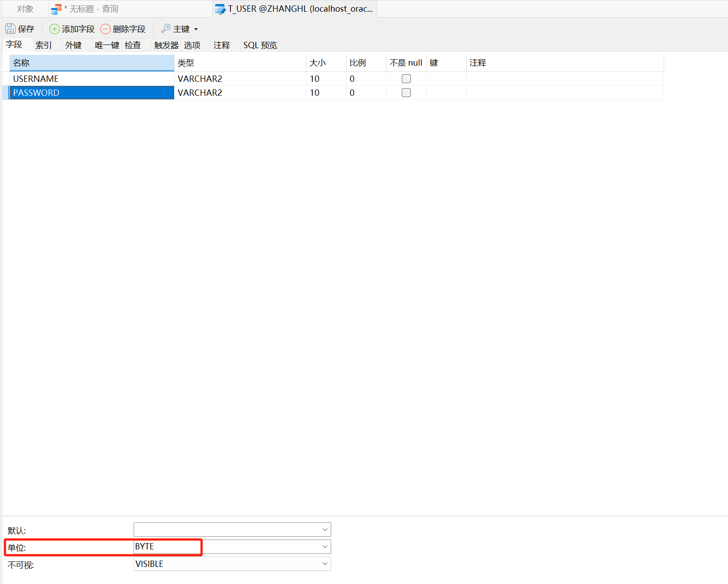Click the Save (保存) disk icon
This screenshot has width=728, height=584.
(x=10, y=29)
